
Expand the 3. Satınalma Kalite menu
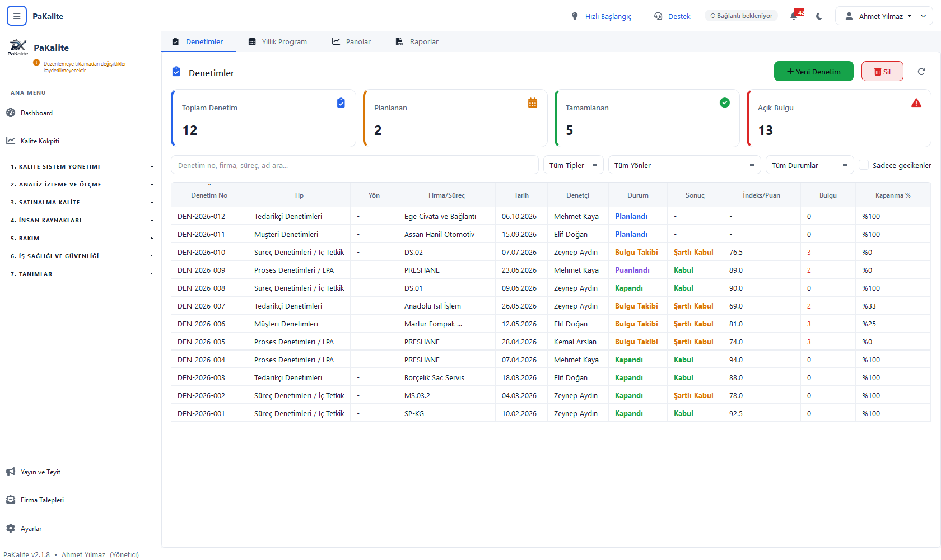(x=81, y=202)
